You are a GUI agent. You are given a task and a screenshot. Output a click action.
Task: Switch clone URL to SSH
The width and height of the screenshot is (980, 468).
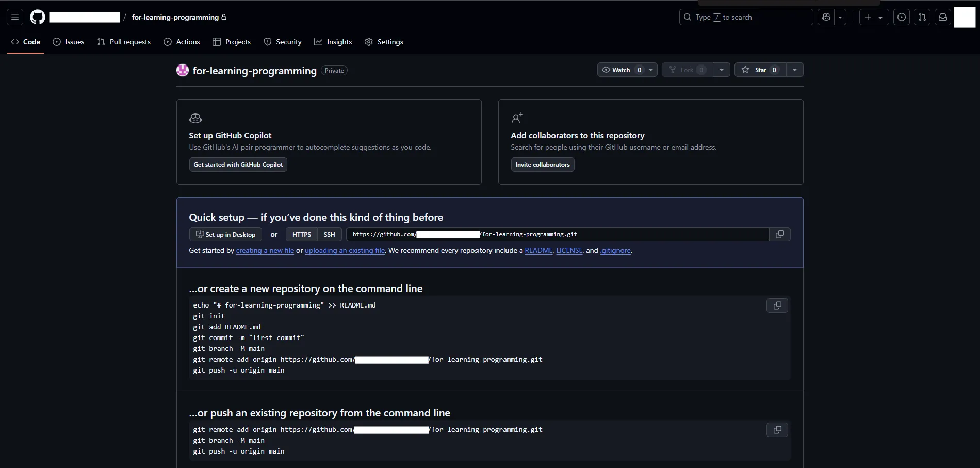pos(329,234)
